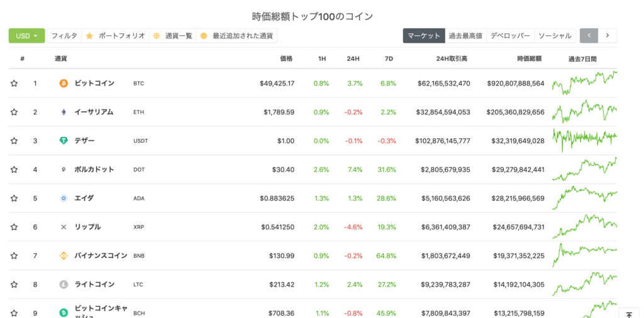
Task: Open the ADA 7-day sparkline chart
Action: pos(584,198)
